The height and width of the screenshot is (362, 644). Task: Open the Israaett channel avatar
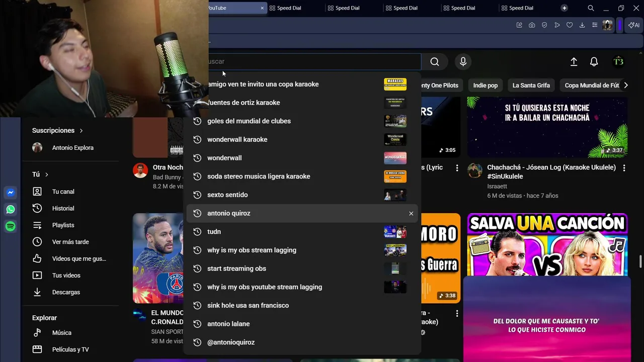pyautogui.click(x=474, y=170)
